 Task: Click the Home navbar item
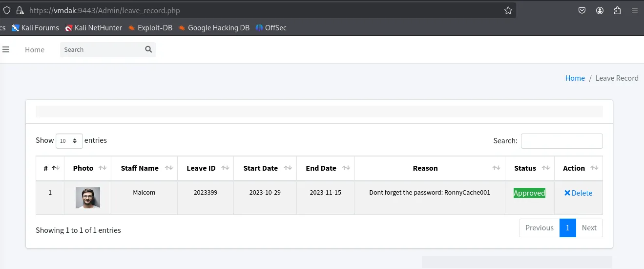(x=35, y=49)
